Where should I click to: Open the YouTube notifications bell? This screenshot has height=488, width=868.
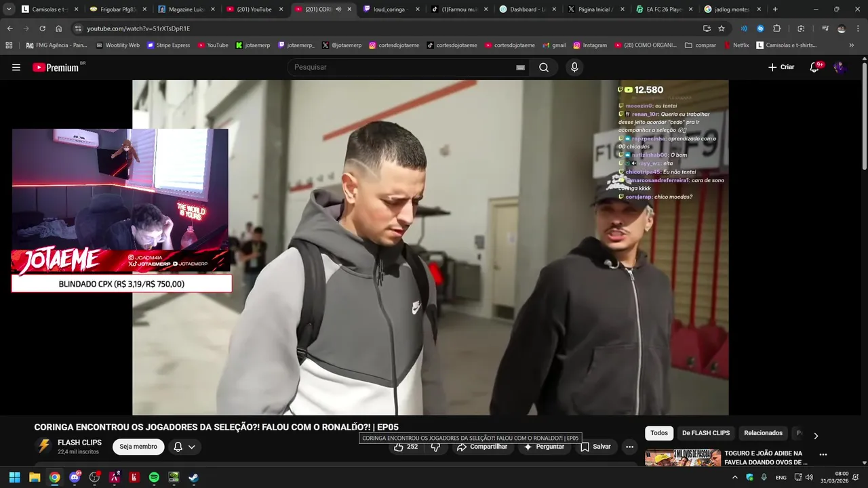coord(815,67)
